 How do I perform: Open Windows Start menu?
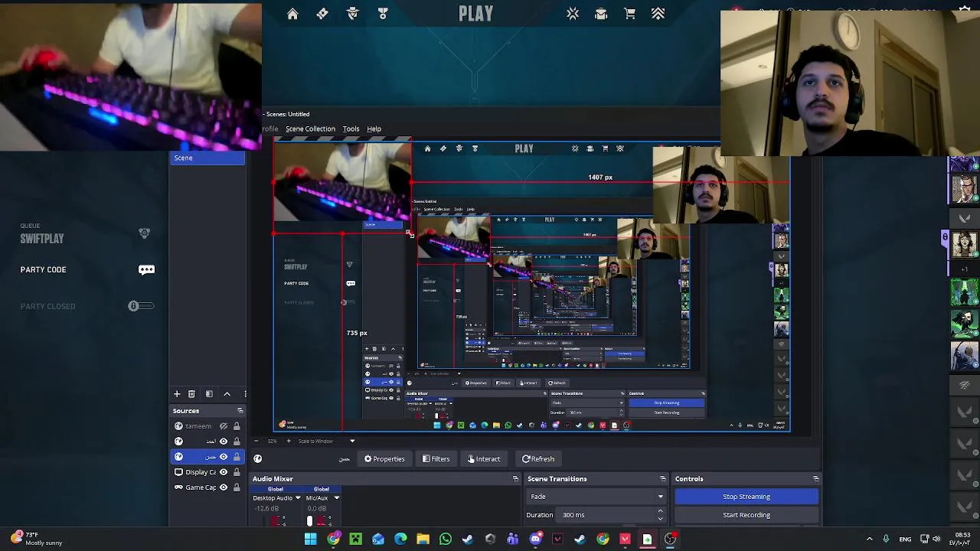311,540
